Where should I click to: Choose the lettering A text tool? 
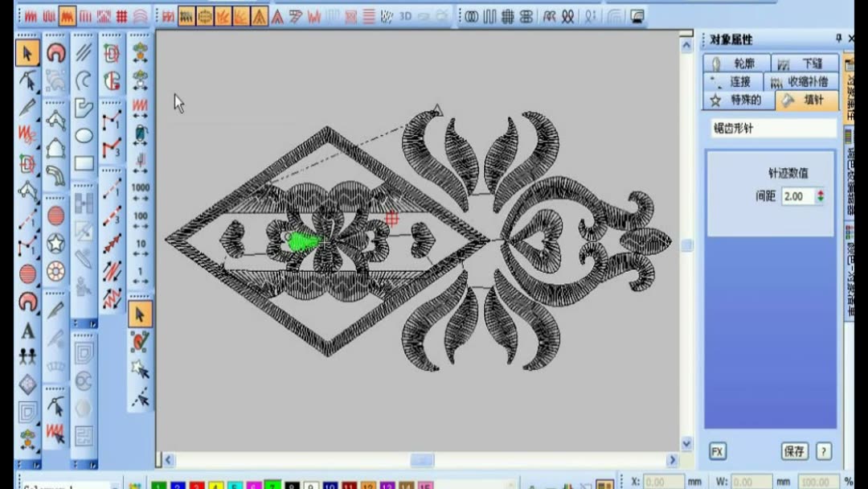coord(28,331)
